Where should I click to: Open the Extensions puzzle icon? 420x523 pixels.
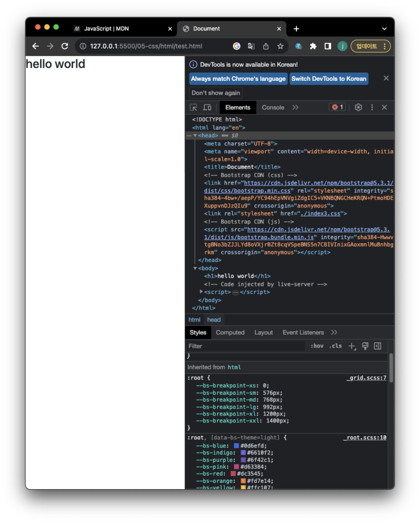pos(313,46)
